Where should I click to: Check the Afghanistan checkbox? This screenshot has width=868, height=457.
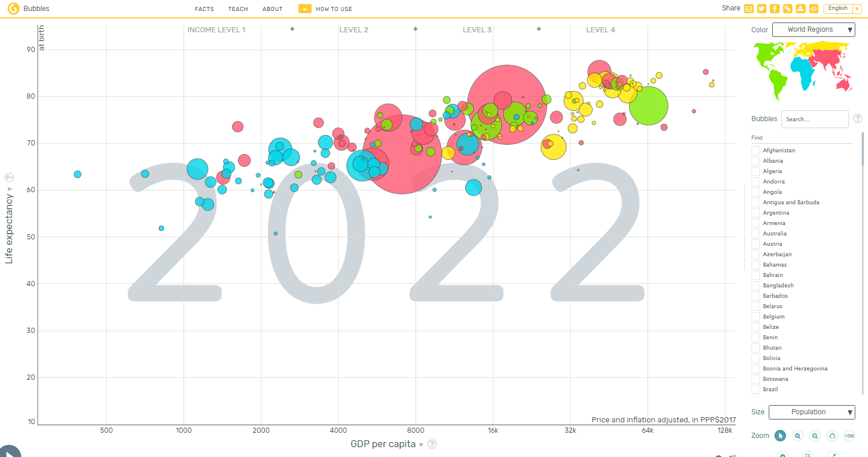click(755, 150)
